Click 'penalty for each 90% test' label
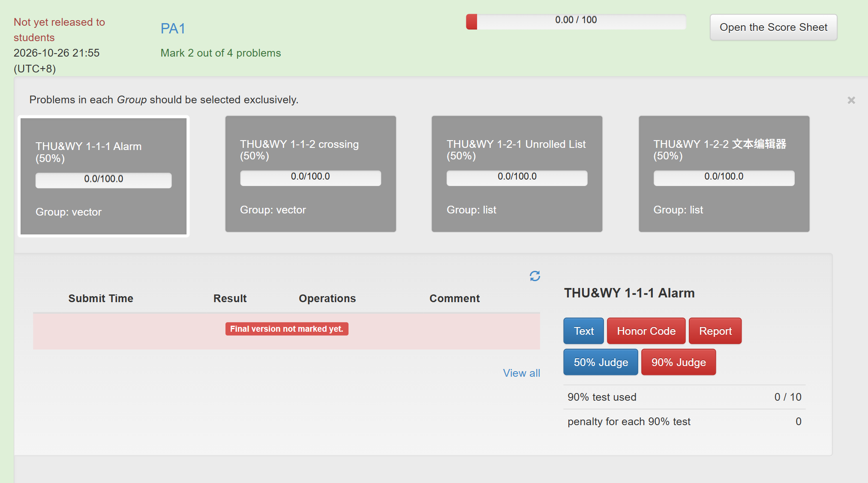The height and width of the screenshot is (483, 868). [x=629, y=421]
